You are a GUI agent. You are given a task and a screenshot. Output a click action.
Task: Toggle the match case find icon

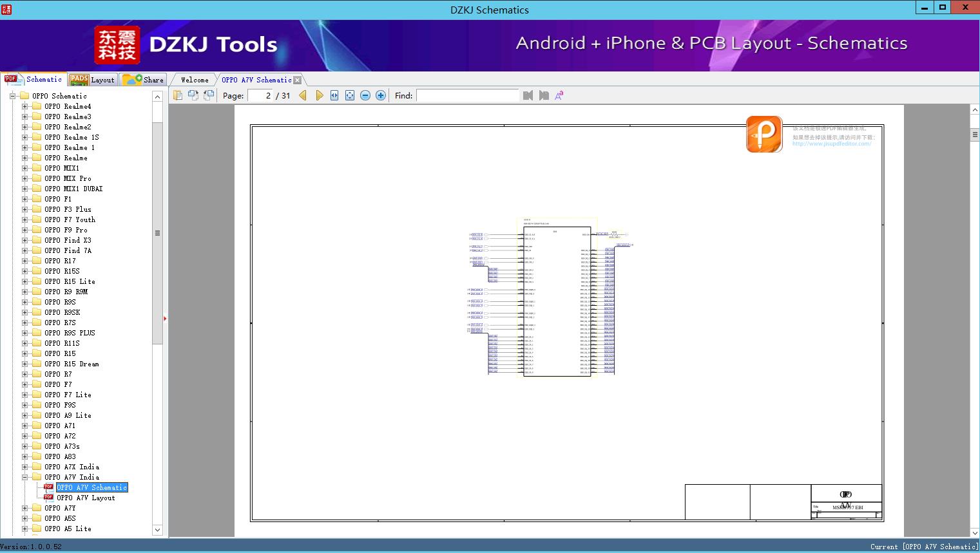[559, 95]
